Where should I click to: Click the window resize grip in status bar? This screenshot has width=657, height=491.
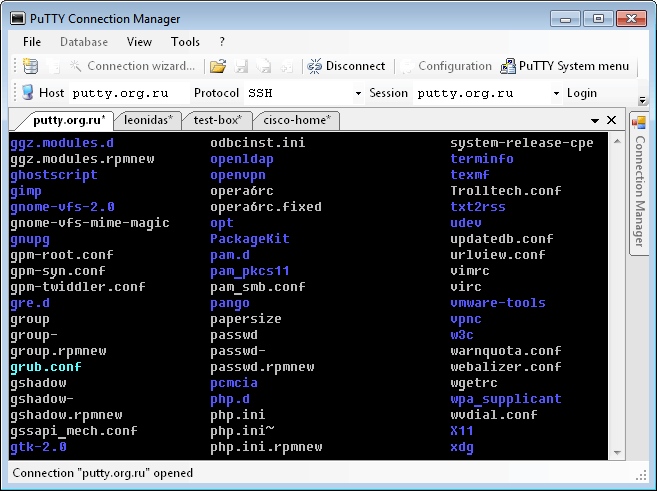point(641,475)
